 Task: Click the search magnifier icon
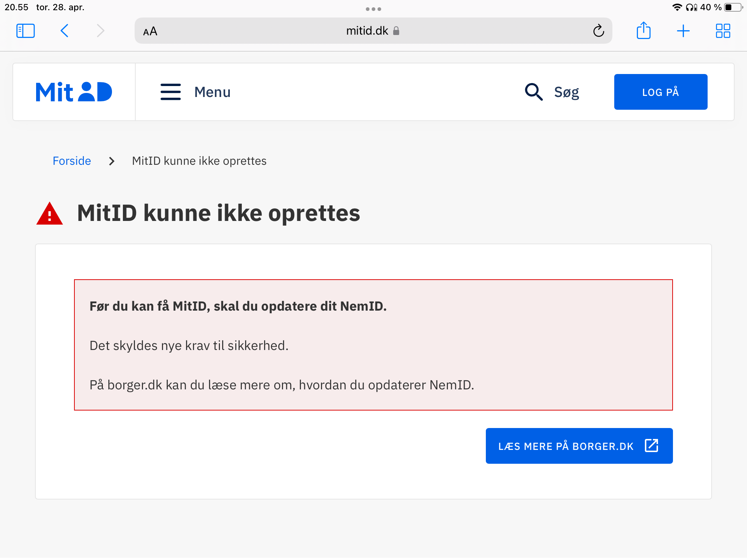[534, 92]
